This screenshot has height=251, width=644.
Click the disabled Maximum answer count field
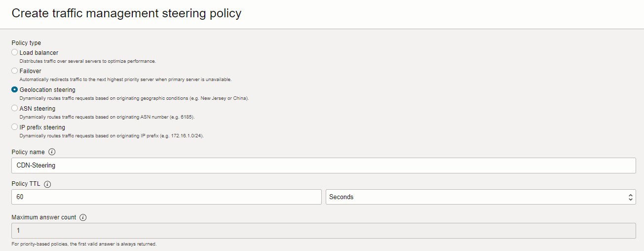323,230
